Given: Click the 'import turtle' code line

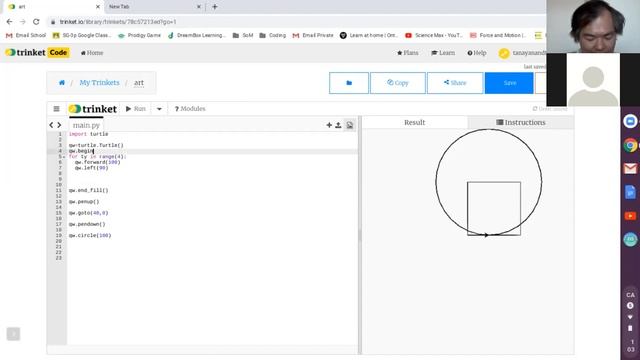Looking at the screenshot, I should (x=89, y=134).
